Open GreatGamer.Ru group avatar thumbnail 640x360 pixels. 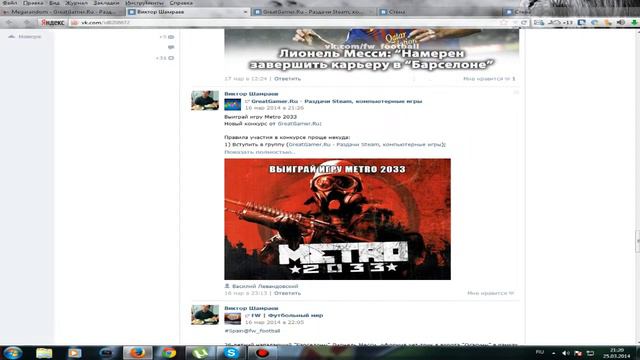[x=232, y=104]
